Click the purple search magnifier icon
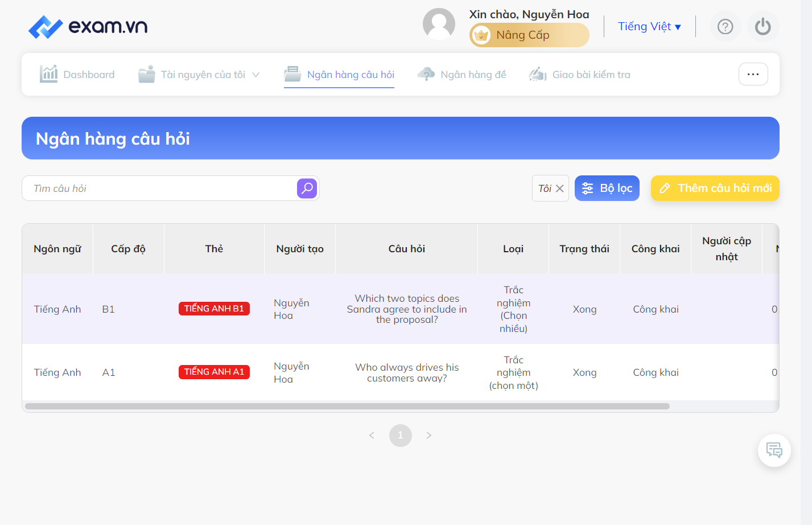 [307, 188]
